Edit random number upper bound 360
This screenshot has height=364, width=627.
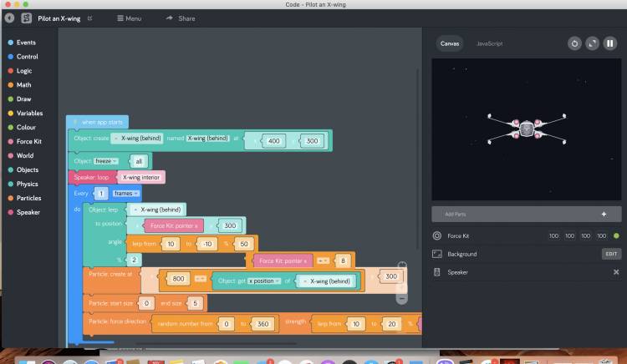coord(263,324)
